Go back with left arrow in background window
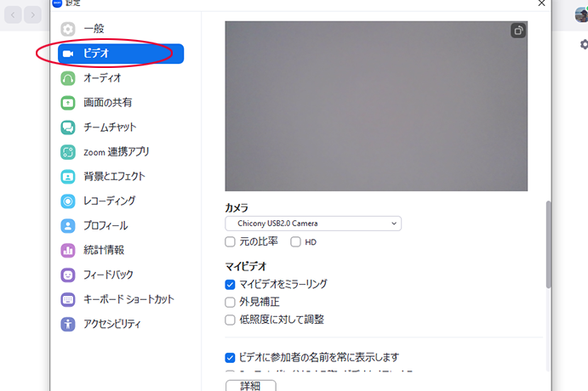The width and height of the screenshot is (588, 391). click(13, 15)
